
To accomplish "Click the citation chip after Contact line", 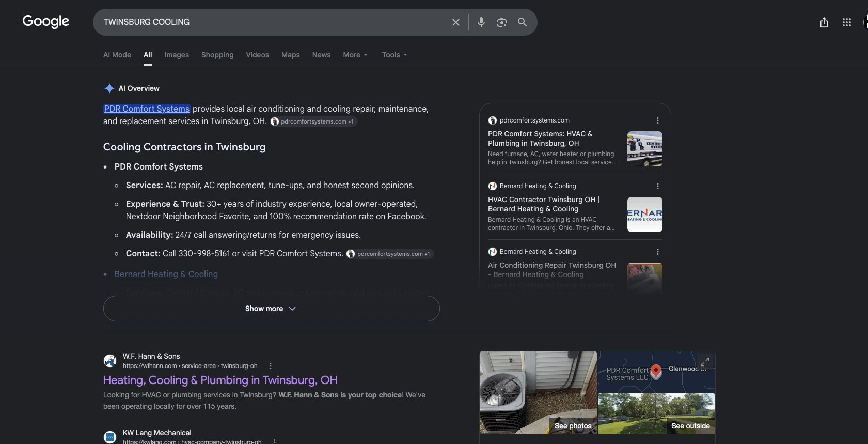I will pos(390,254).
